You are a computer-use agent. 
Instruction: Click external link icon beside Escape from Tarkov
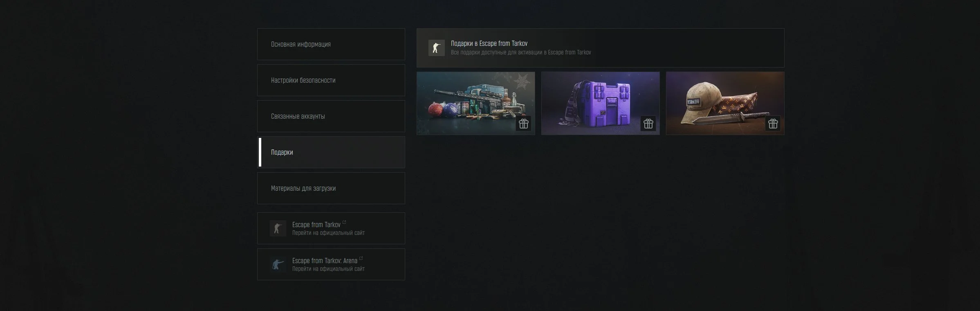pyautogui.click(x=344, y=222)
